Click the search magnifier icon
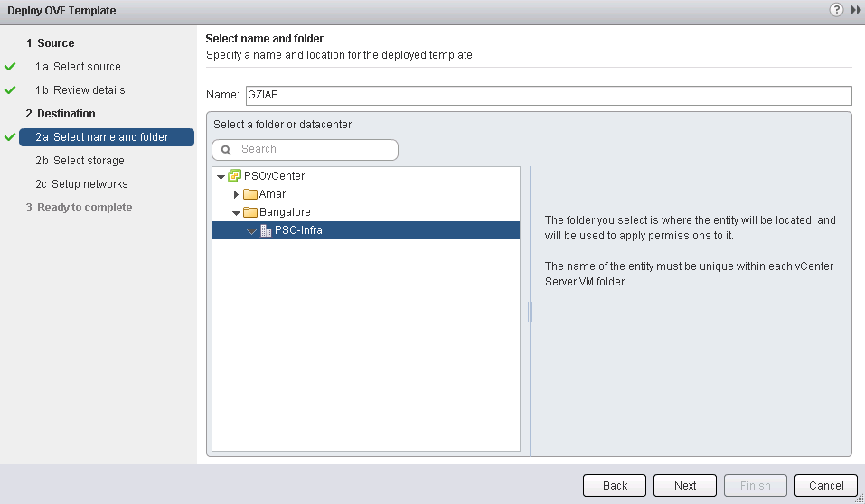Image resolution: width=865 pixels, height=504 pixels. pos(227,150)
